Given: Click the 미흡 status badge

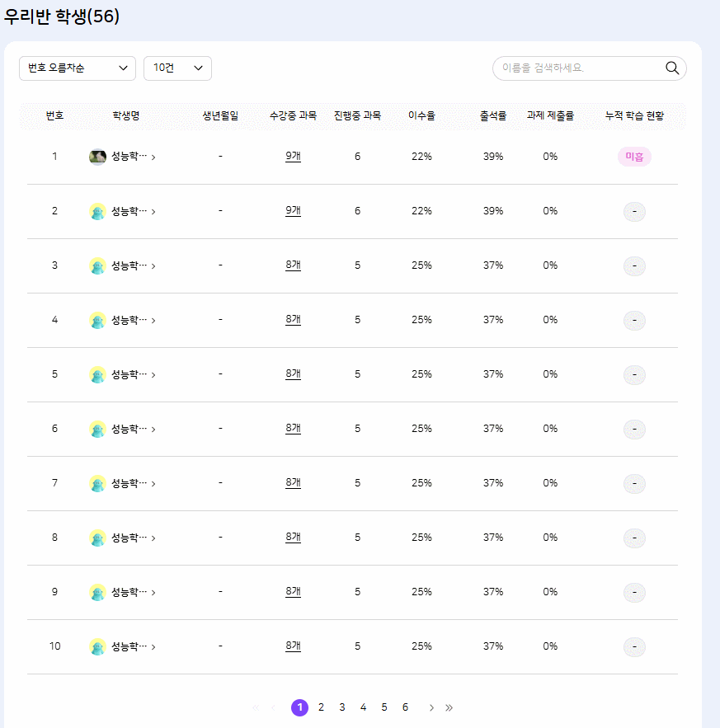Looking at the screenshot, I should pos(634,157).
